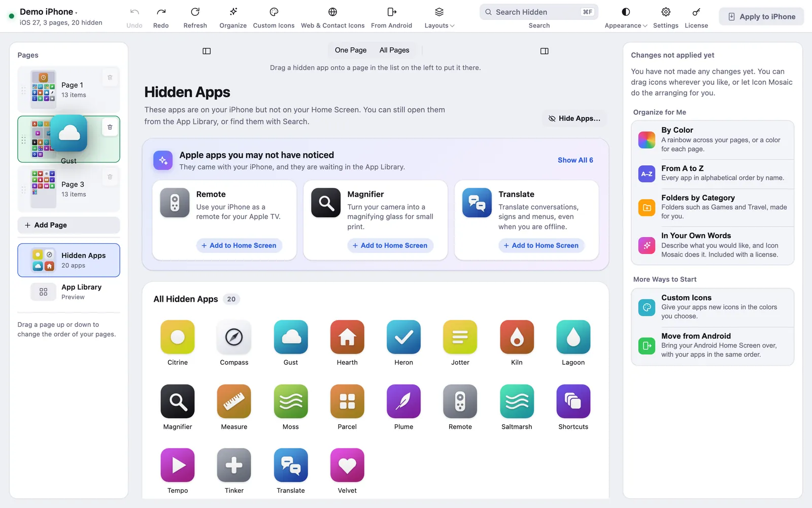Select Hidden Apps in sidebar
The width and height of the screenshot is (812, 508).
(69, 260)
